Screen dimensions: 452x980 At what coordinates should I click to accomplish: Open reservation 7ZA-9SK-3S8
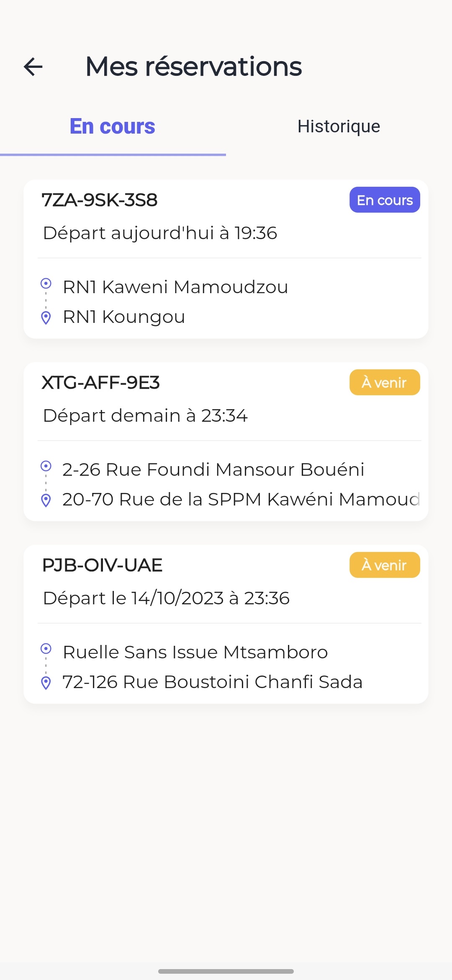[x=100, y=200]
